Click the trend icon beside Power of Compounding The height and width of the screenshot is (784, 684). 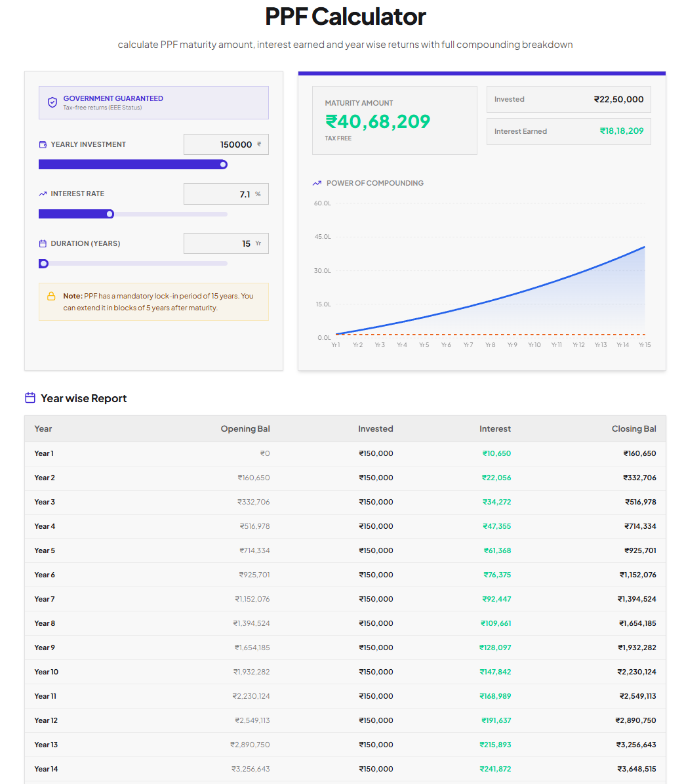pyautogui.click(x=317, y=183)
